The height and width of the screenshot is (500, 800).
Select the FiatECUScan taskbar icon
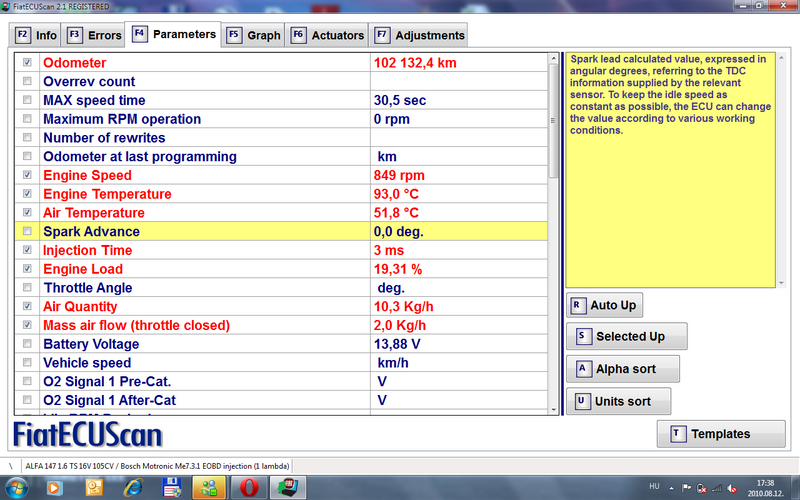[288, 488]
